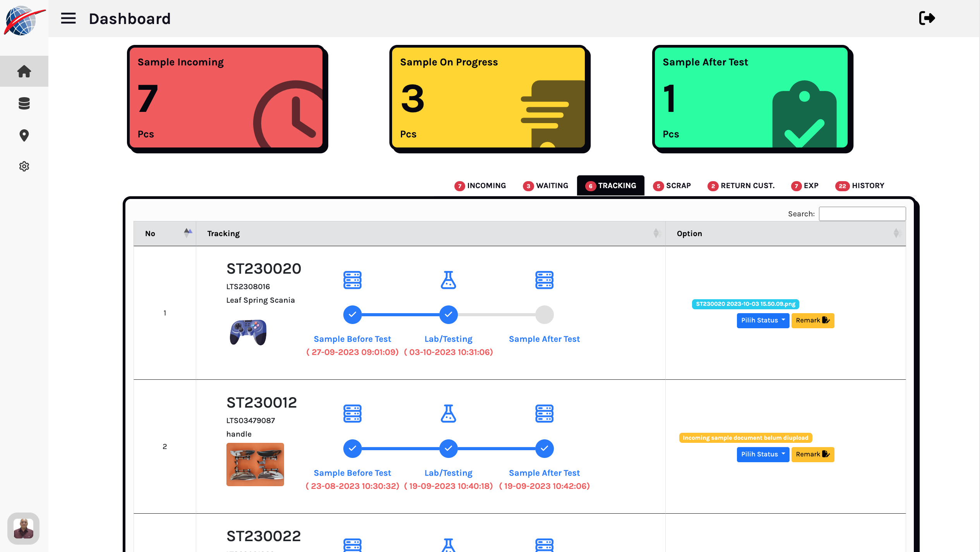Click Remark button for ST230012
Viewport: 980px width, 552px height.
tap(812, 454)
